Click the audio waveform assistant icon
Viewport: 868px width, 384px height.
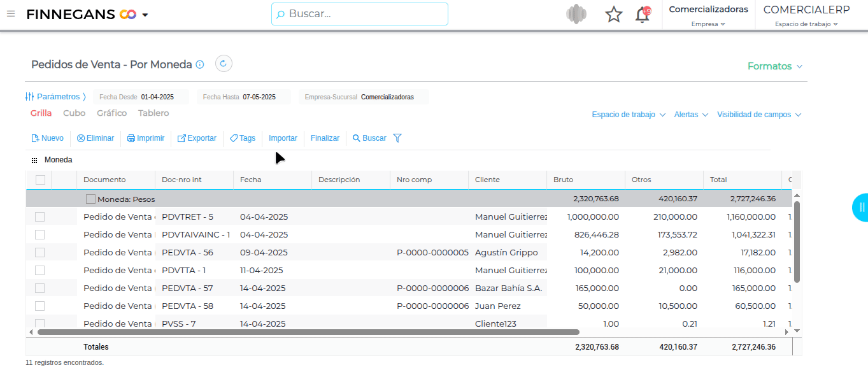[x=576, y=15]
